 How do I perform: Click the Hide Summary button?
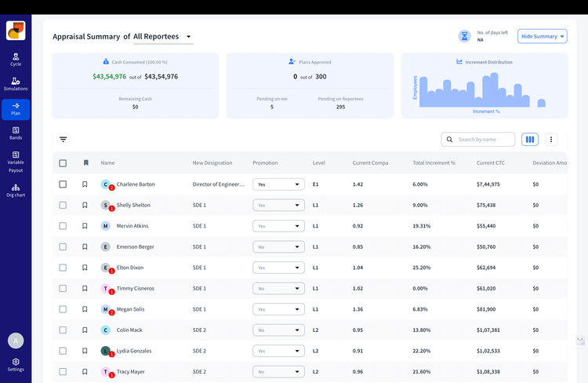click(543, 36)
